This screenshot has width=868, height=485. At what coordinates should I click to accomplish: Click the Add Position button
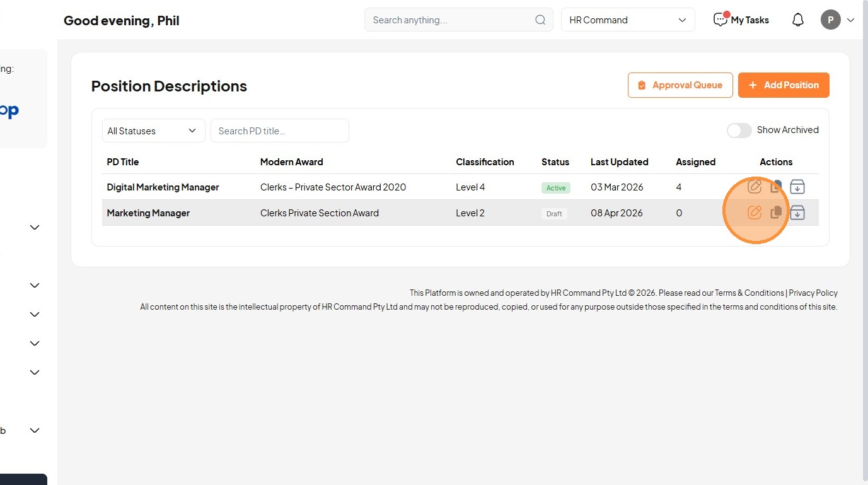point(784,85)
